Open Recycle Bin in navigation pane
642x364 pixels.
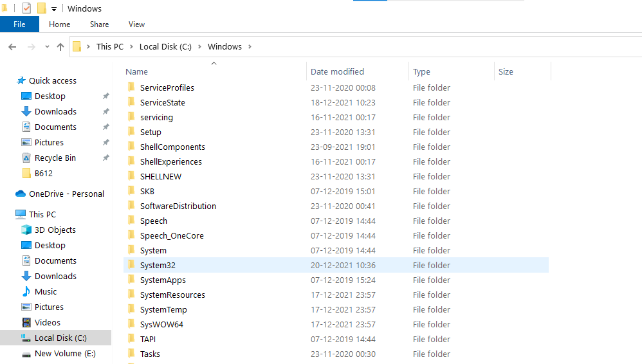(55, 158)
